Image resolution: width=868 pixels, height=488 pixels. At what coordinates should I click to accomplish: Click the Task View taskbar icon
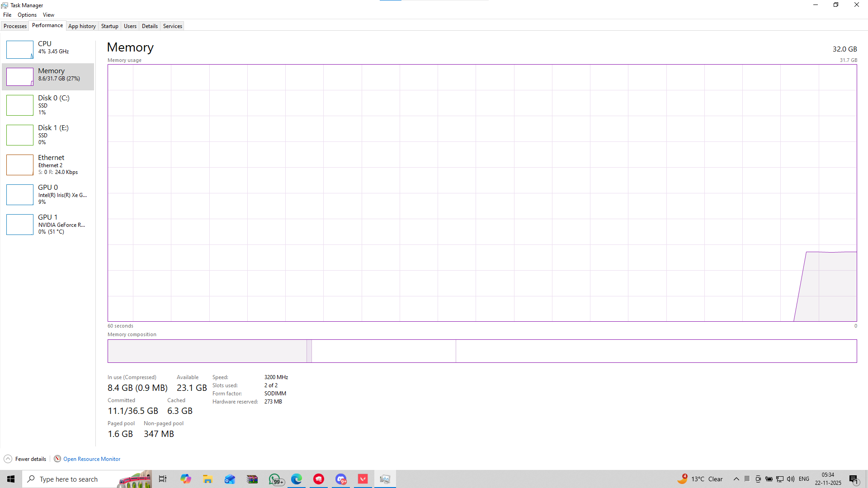click(x=163, y=479)
